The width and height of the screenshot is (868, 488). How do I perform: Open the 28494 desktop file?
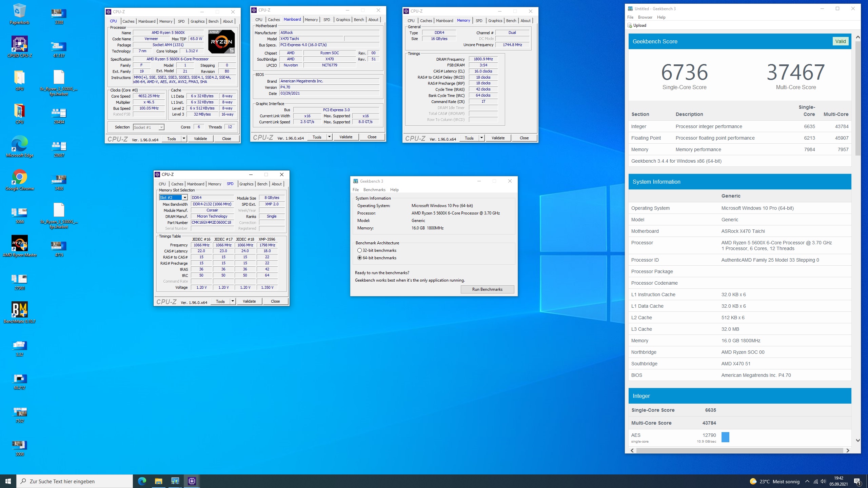(59, 116)
